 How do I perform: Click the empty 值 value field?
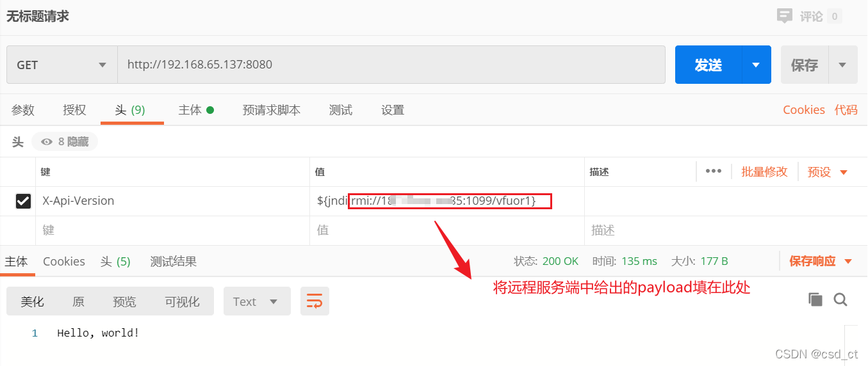tap(447, 230)
